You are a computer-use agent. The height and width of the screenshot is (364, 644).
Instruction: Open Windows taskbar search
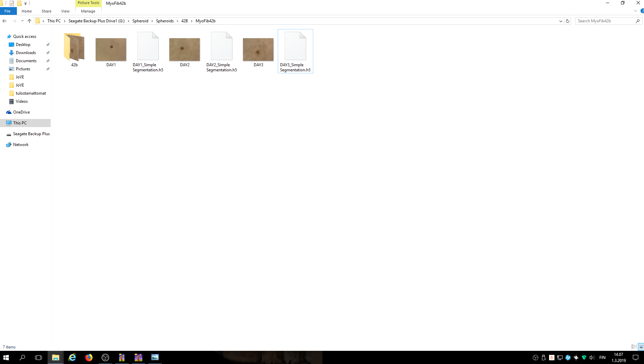(22, 358)
